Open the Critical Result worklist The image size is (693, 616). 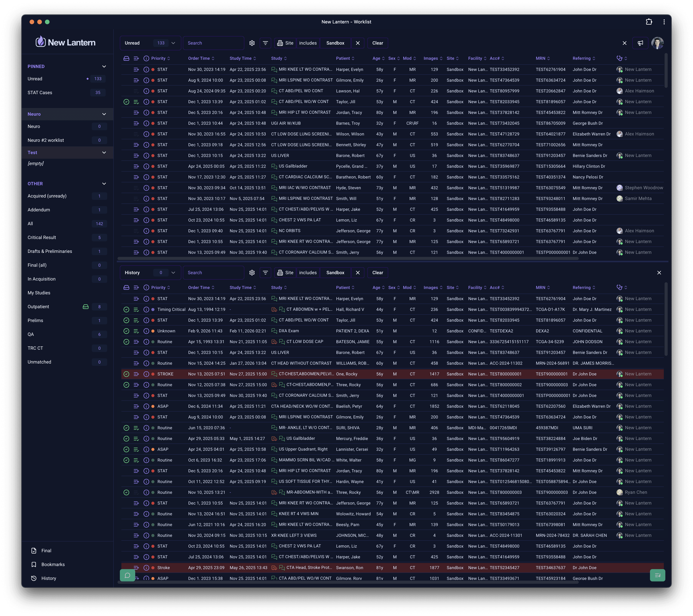(42, 237)
